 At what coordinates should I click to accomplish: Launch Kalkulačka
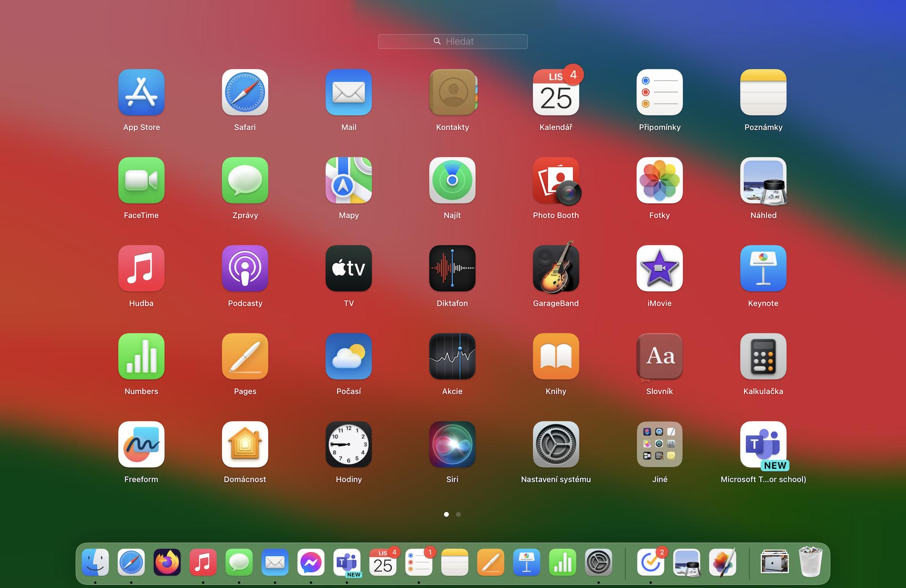point(763,356)
